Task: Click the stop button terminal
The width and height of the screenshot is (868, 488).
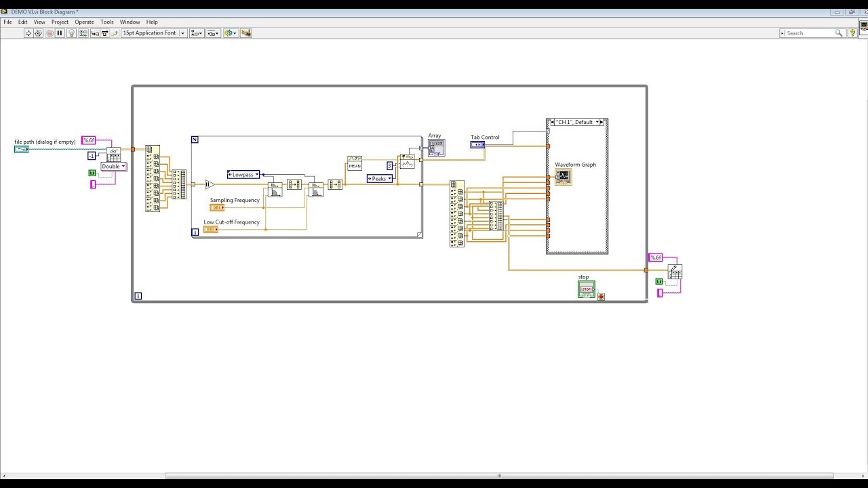Action: coord(587,289)
